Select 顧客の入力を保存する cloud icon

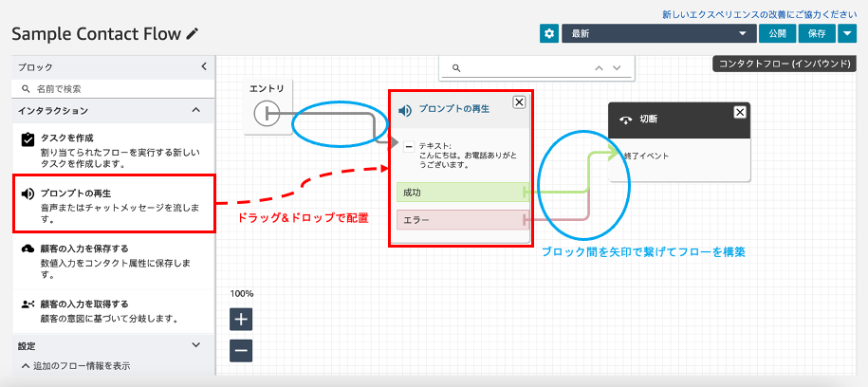[28, 249]
